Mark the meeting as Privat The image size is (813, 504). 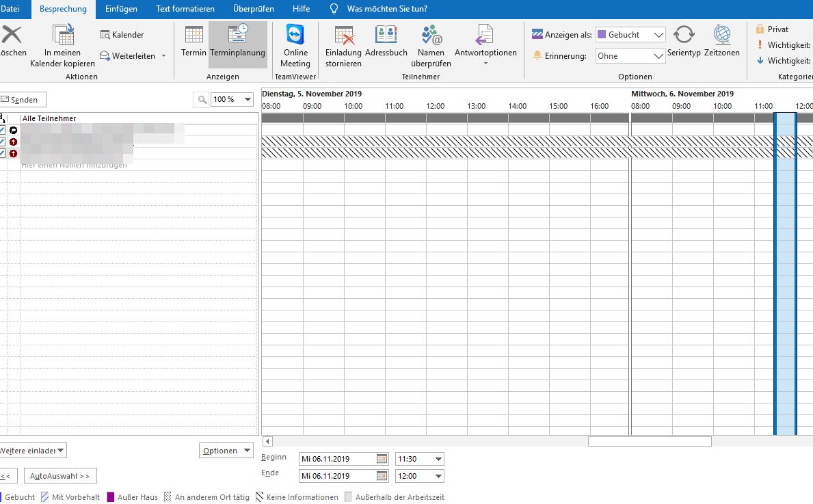click(772, 29)
